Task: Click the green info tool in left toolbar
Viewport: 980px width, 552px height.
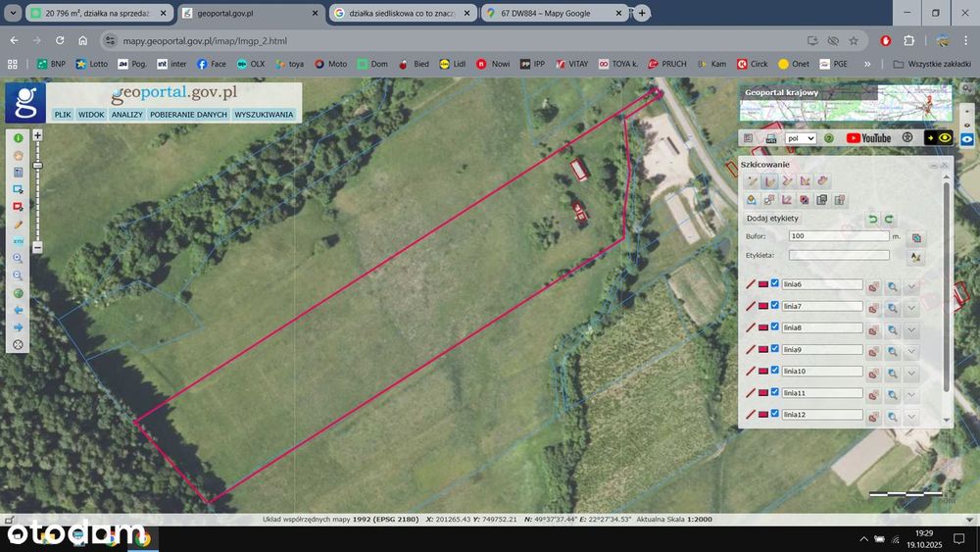Action: [18, 137]
